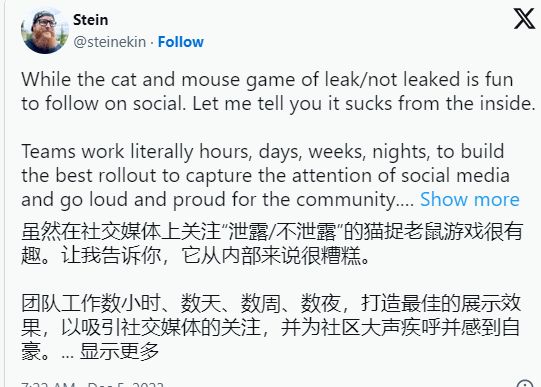Click the separator dot before Follow
Viewport: 541px width, 387px height.
click(x=152, y=42)
